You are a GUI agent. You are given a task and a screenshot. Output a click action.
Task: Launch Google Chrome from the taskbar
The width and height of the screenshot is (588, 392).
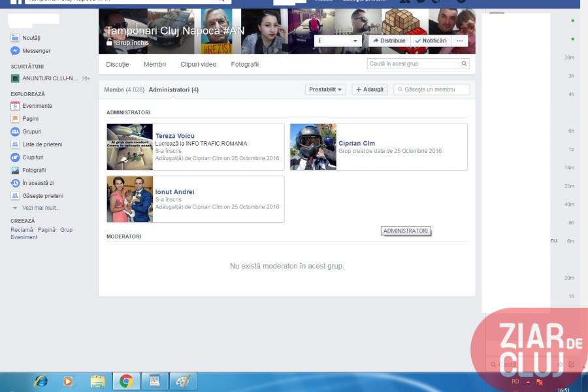(x=125, y=381)
